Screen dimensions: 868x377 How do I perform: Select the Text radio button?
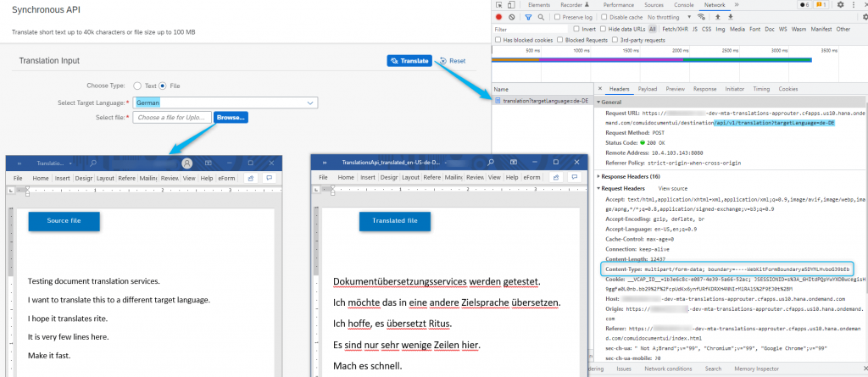pos(137,86)
